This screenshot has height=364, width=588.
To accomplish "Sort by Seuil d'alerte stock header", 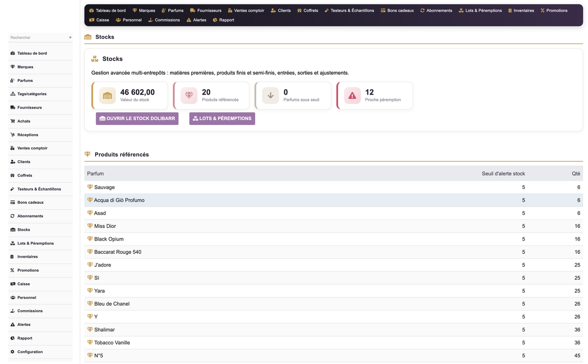I will [503, 173].
